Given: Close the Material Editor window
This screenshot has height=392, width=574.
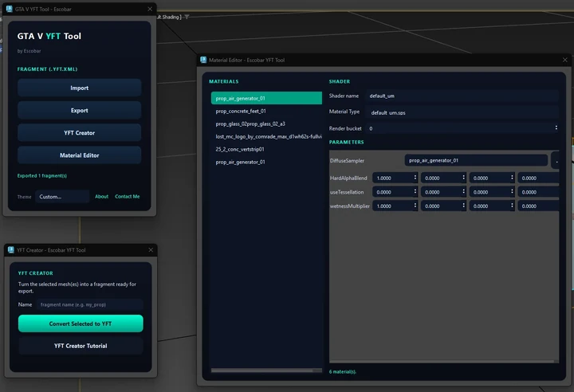Looking at the screenshot, I should 565,60.
